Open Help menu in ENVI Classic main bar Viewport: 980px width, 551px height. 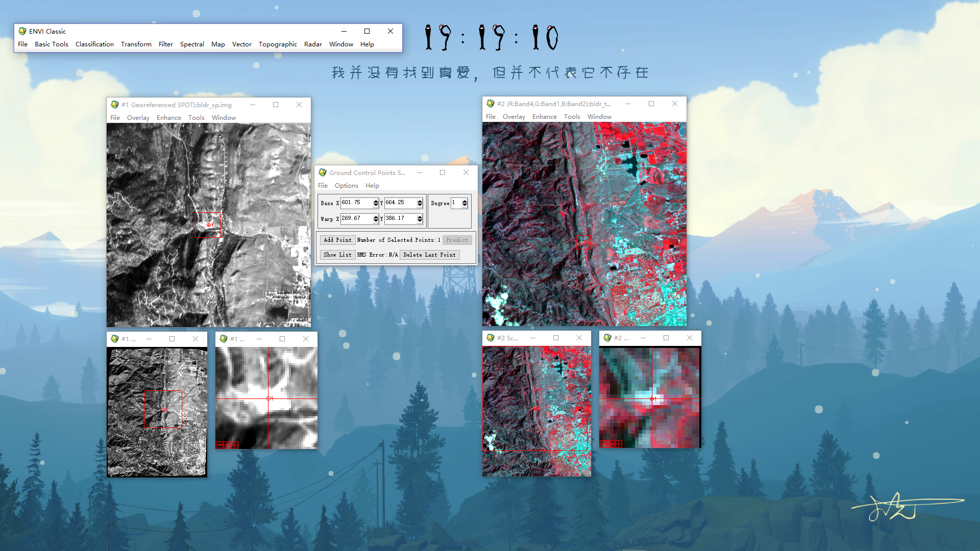367,44
